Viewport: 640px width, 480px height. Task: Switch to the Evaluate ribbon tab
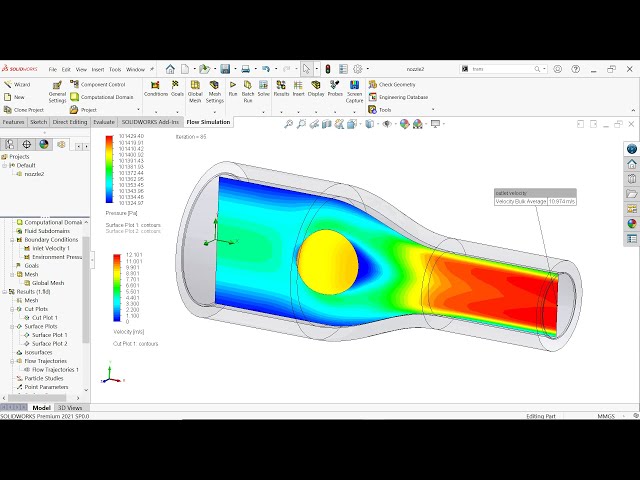point(104,122)
